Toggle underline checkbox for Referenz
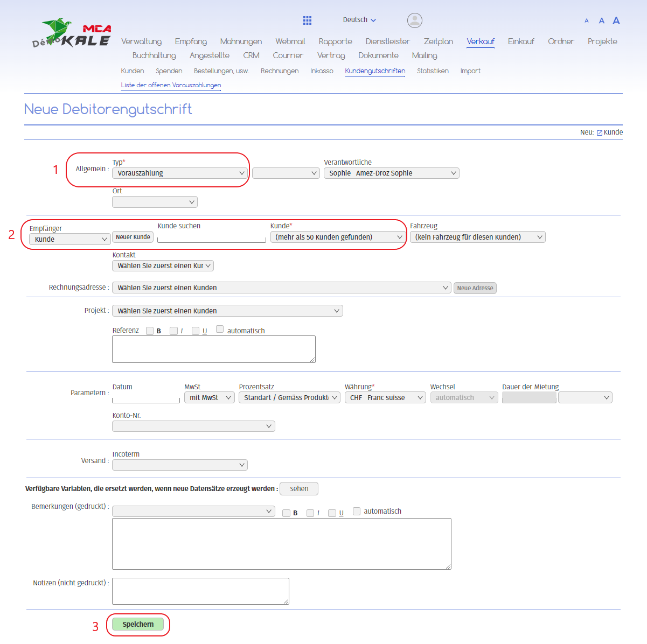This screenshot has height=644, width=647. [196, 331]
